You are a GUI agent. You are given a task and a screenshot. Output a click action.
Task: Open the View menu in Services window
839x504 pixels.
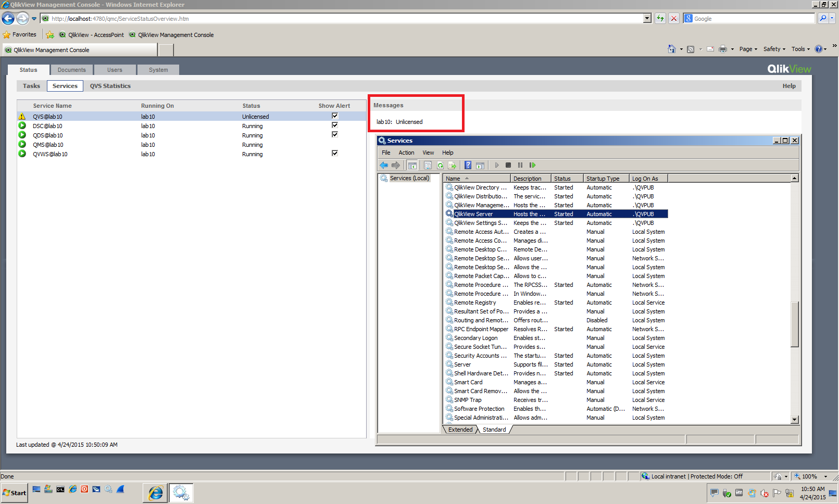428,153
